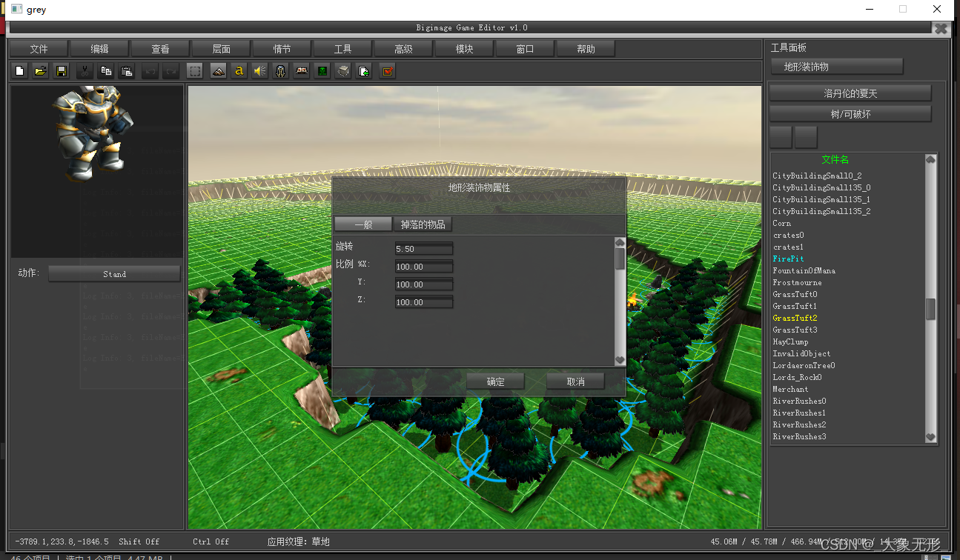Click the file list scroll down arrow
Image resolution: width=960 pixels, height=560 pixels.
[931, 438]
